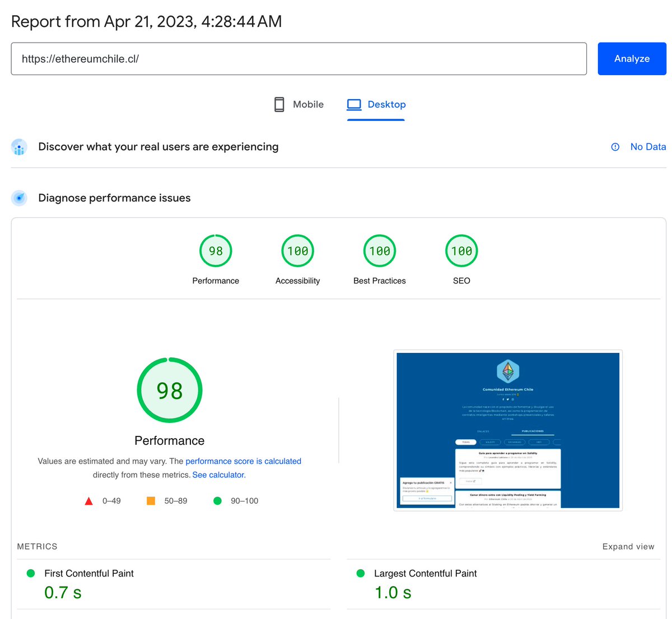Expand the Largest Contentful Paint metric
The width and height of the screenshot is (672, 619).
coord(503,584)
